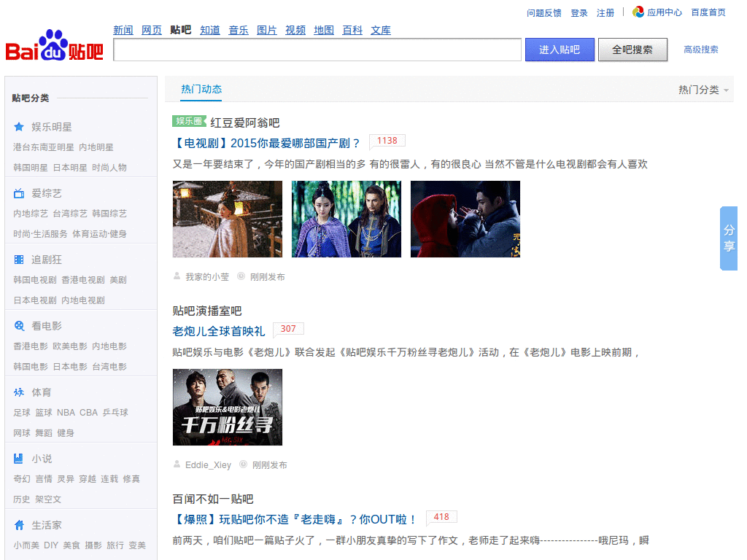
Task: Click the avatar icon beside 我家的小莹
Action: click(x=176, y=276)
